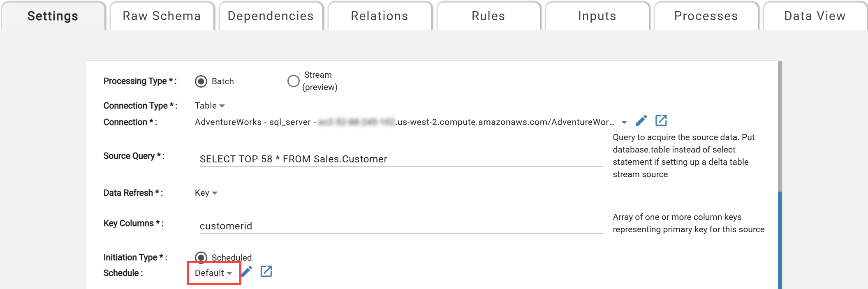Open the Dependencies tab
This screenshot has width=868, height=289.
271,16
